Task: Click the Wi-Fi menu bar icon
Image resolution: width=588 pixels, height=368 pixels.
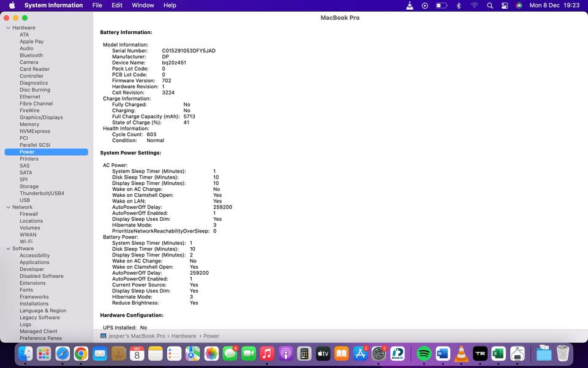Action: coord(474,6)
